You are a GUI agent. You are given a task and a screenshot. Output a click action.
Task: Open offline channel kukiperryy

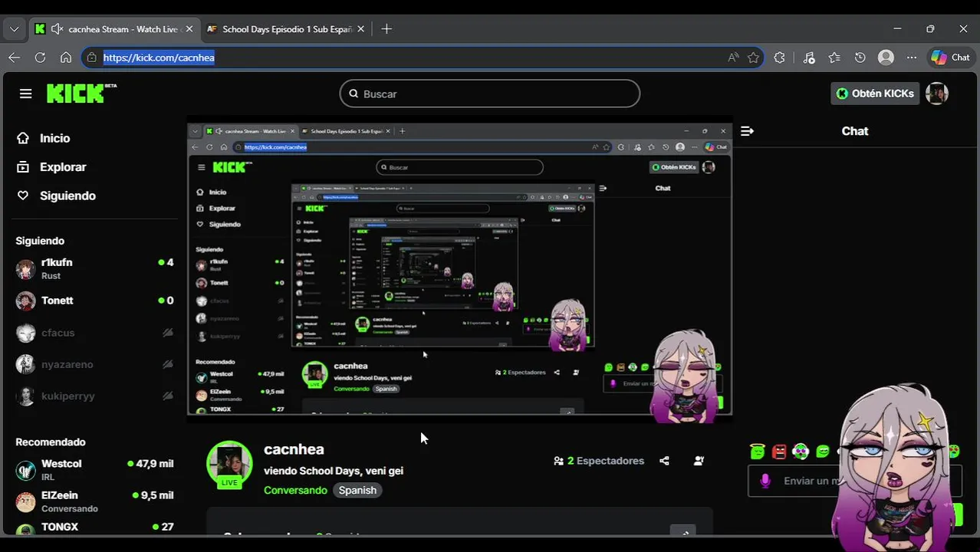tap(94, 396)
